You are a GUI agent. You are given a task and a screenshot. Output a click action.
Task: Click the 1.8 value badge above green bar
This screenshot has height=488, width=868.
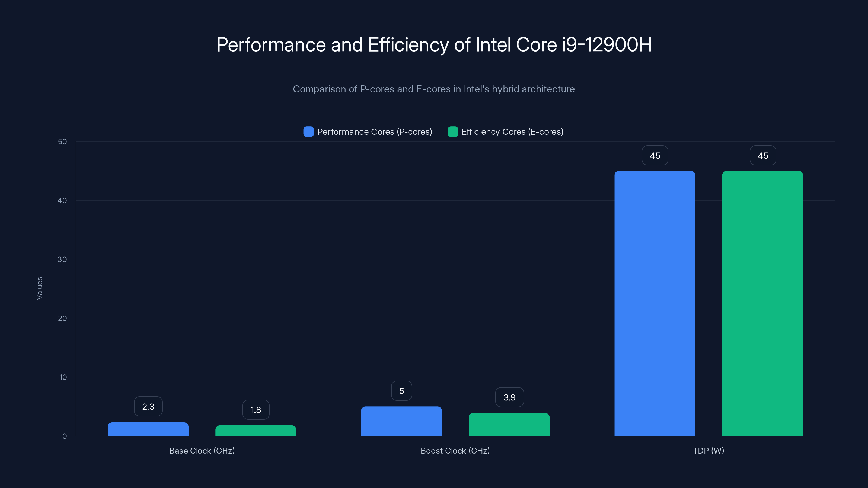(x=256, y=410)
